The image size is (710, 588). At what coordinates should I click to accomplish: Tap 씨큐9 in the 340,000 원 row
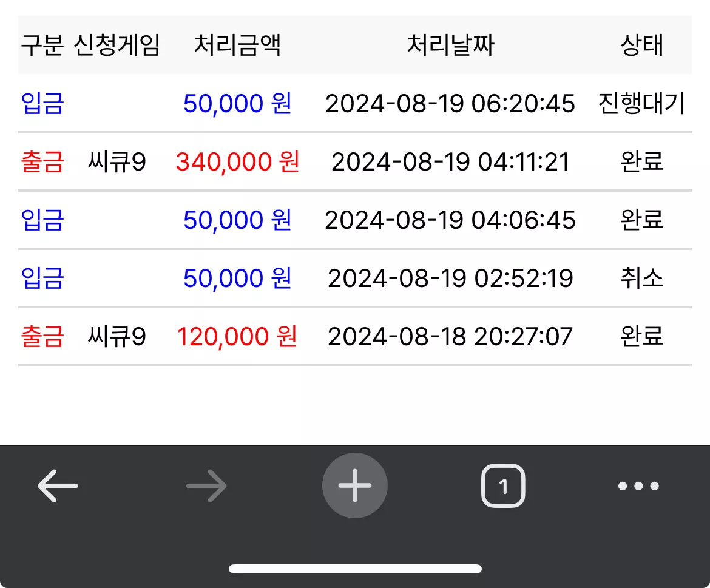117,162
